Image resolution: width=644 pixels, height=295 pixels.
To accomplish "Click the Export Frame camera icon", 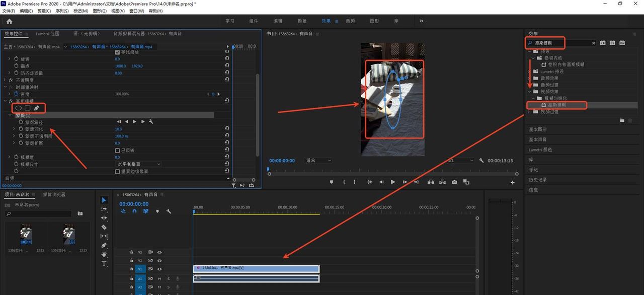I will (x=454, y=182).
